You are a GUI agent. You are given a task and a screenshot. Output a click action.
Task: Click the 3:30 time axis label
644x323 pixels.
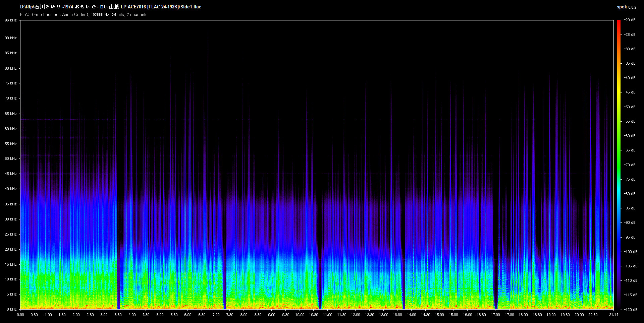[x=118, y=315]
